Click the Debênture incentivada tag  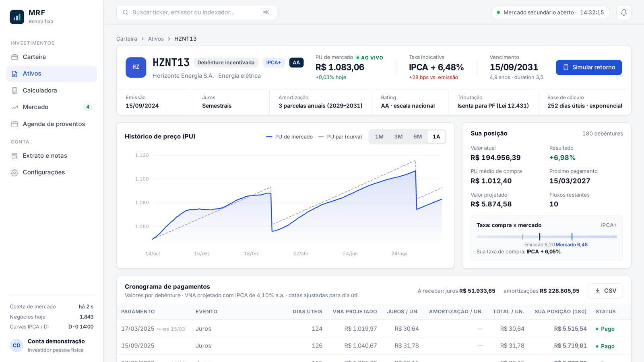[x=226, y=63]
